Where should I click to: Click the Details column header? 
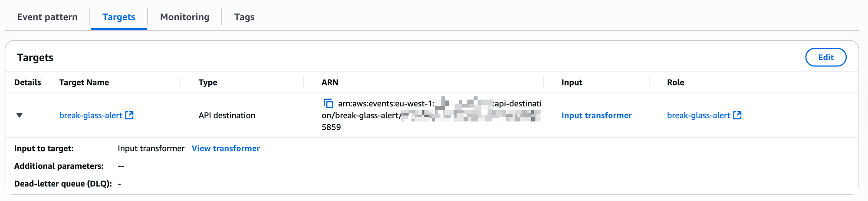27,82
